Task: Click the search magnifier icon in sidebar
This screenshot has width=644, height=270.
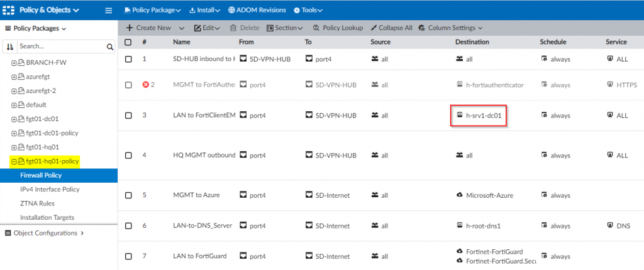Action: (x=109, y=46)
